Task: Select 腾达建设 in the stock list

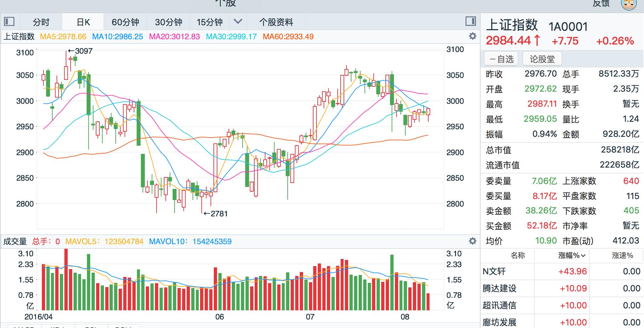Action: coord(499,288)
